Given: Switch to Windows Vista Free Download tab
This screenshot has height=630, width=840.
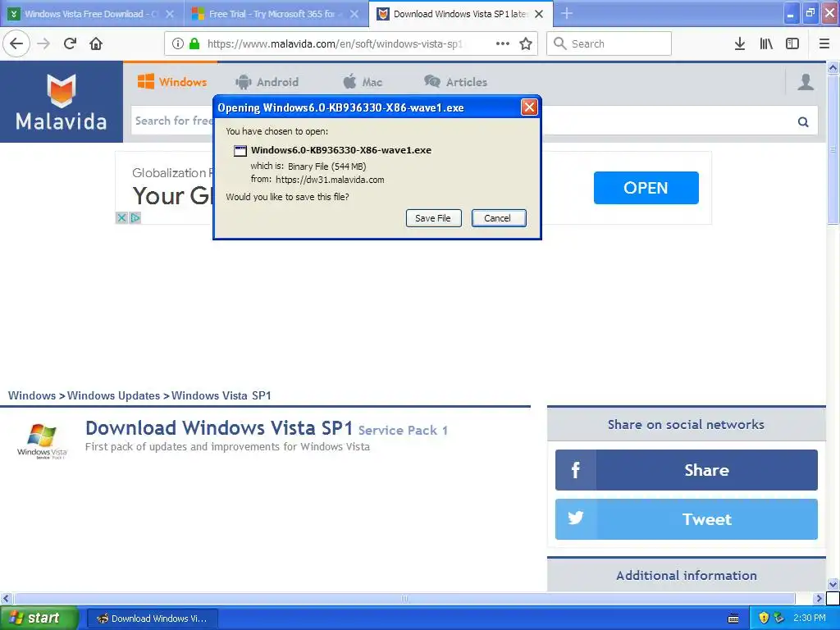Looking at the screenshot, I should tap(92, 14).
